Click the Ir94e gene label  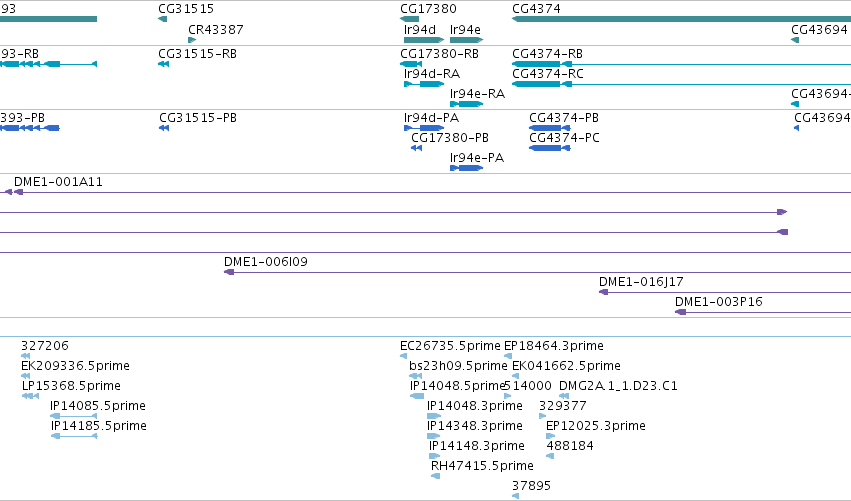[x=465, y=30]
